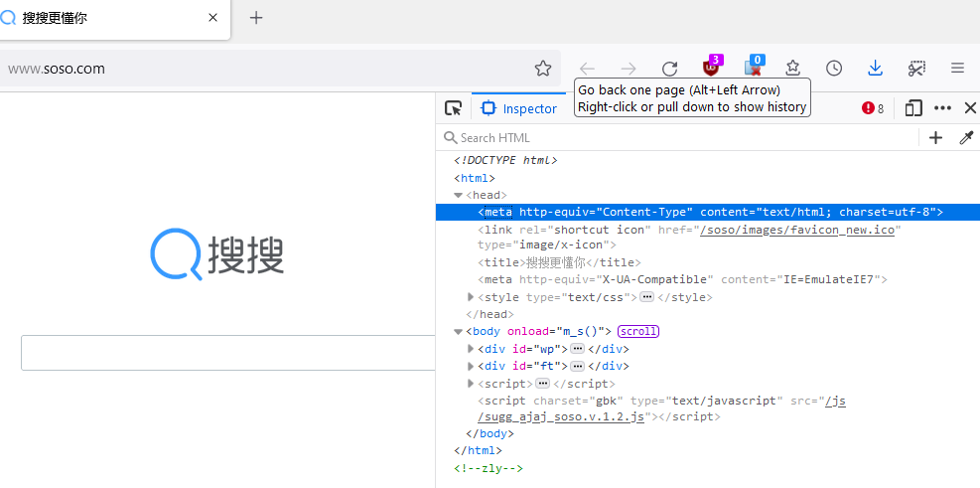
Task: Switch to the Inspector tab
Action: point(518,108)
